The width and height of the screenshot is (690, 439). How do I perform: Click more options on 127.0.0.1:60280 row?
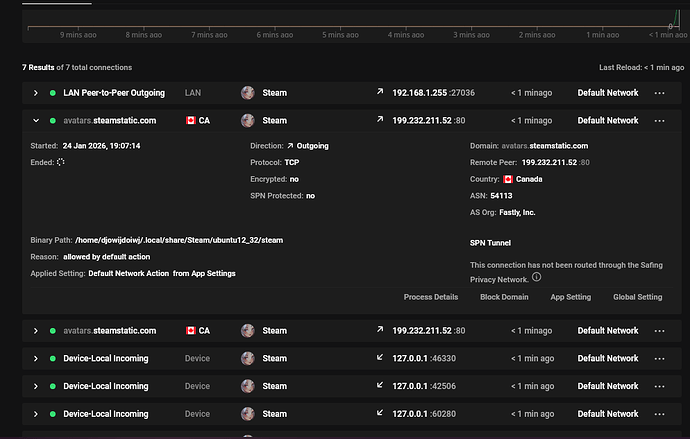(659, 414)
